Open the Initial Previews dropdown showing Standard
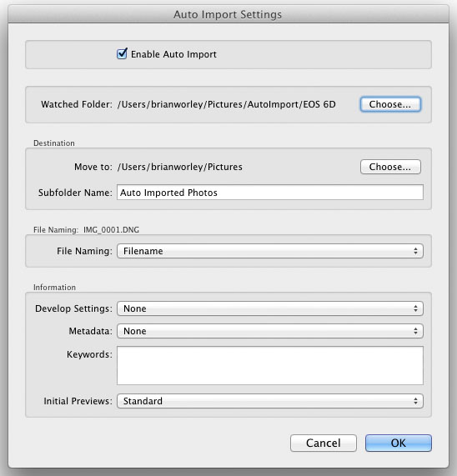Viewport: 457px width, 476px height. click(x=270, y=401)
